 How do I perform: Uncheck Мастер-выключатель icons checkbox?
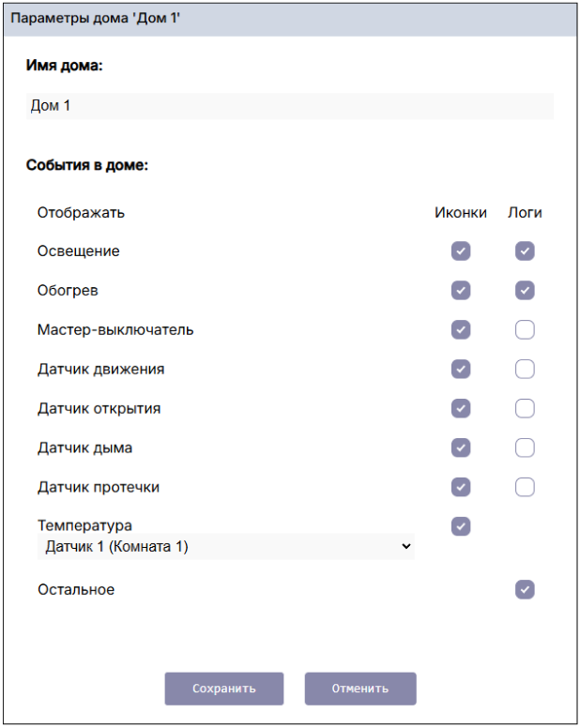(x=460, y=330)
